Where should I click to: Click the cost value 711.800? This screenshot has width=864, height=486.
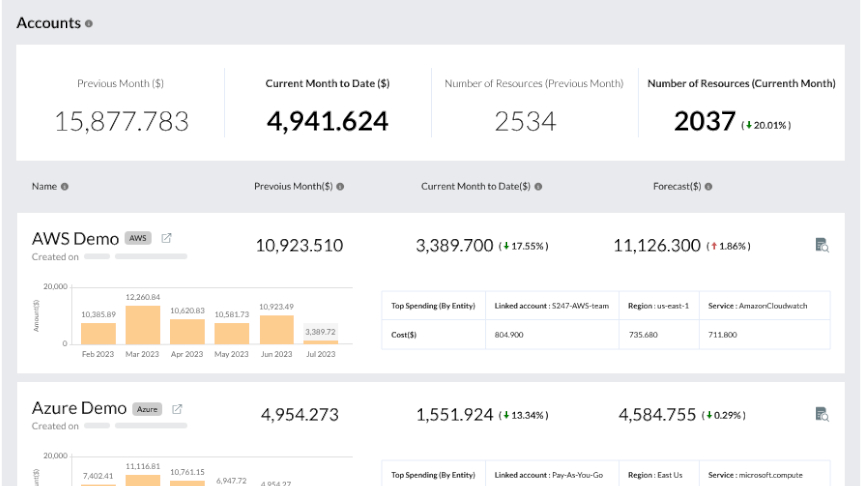pyautogui.click(x=722, y=334)
